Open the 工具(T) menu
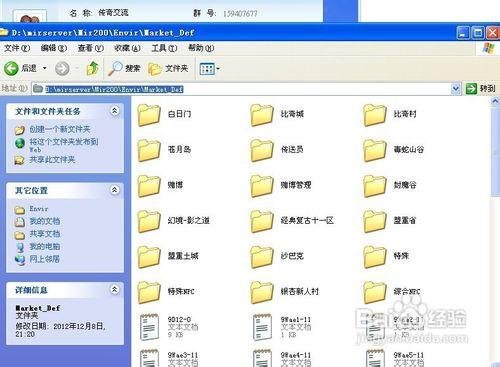Screen dimensions: 500x367 164,48
